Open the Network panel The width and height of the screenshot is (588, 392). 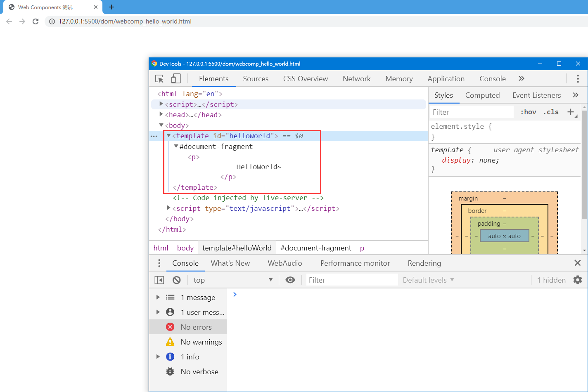[x=356, y=78]
